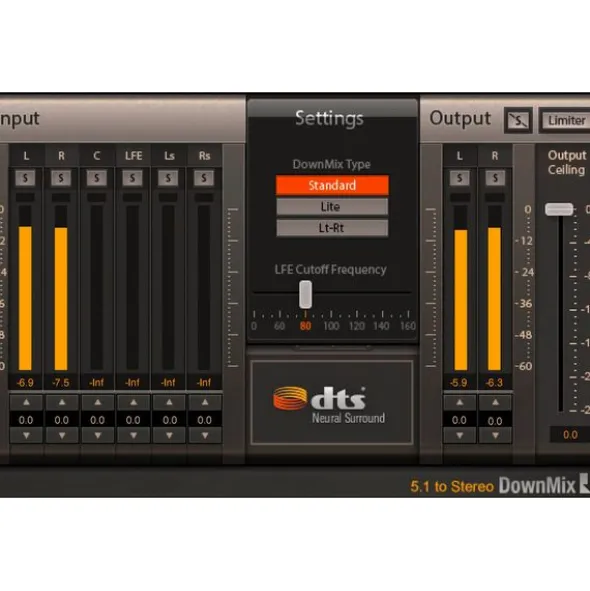The height and width of the screenshot is (591, 590).
Task: Solo the output R channel
Action: tap(495, 178)
